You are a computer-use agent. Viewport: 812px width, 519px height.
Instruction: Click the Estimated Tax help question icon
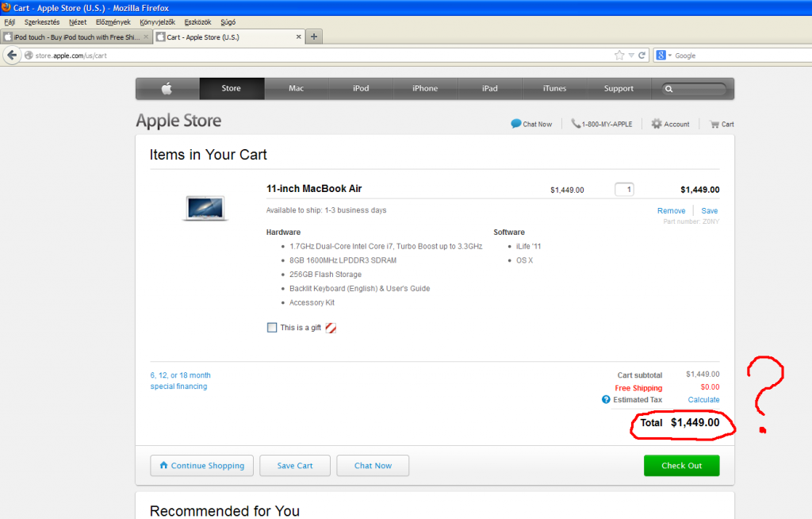point(606,399)
